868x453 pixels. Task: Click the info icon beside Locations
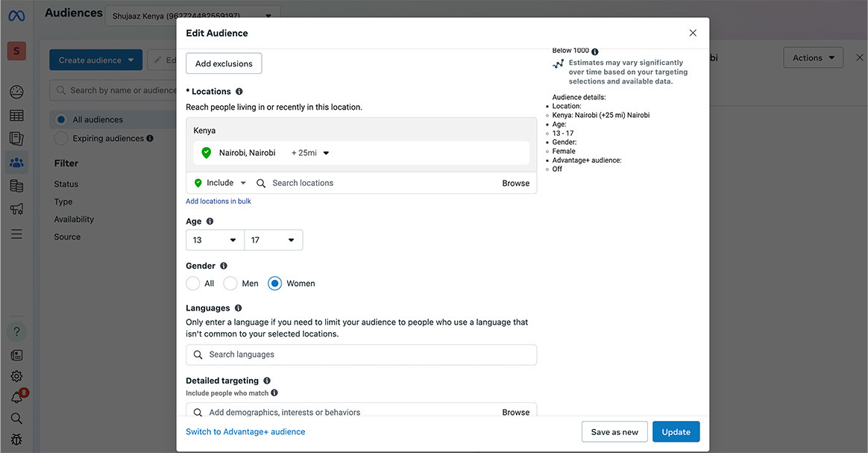[x=239, y=92]
